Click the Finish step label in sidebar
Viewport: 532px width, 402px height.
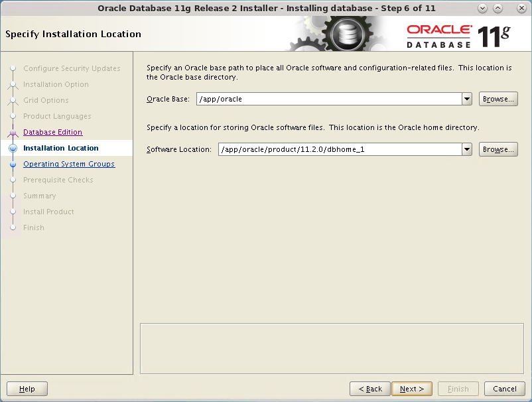coord(34,228)
